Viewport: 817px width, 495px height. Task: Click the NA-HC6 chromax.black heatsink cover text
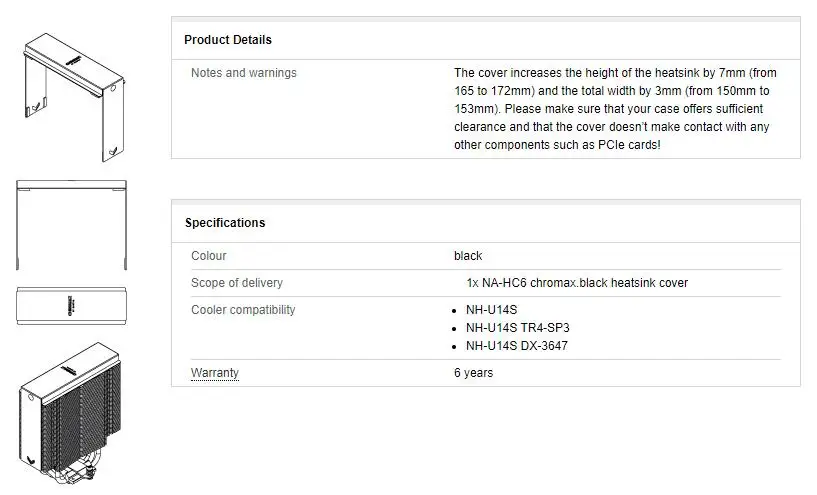pos(577,283)
